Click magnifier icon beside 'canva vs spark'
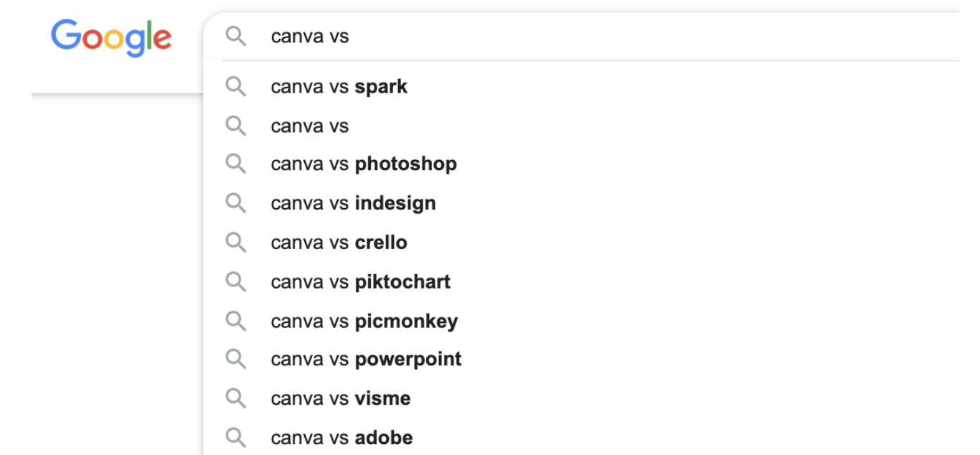 tap(236, 87)
